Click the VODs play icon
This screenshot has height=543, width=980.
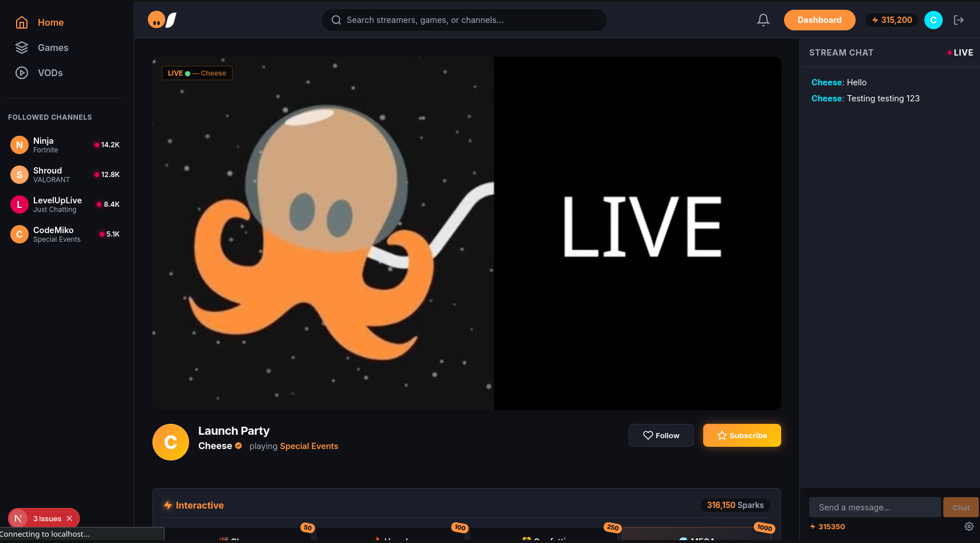[21, 73]
